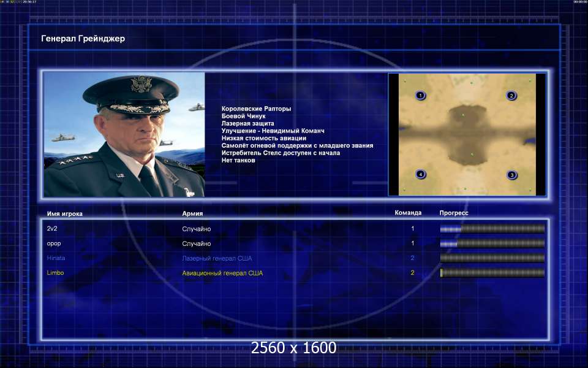Click 'Случайно' army in the opop row
The height and width of the screenshot is (368, 588).
[x=197, y=243]
